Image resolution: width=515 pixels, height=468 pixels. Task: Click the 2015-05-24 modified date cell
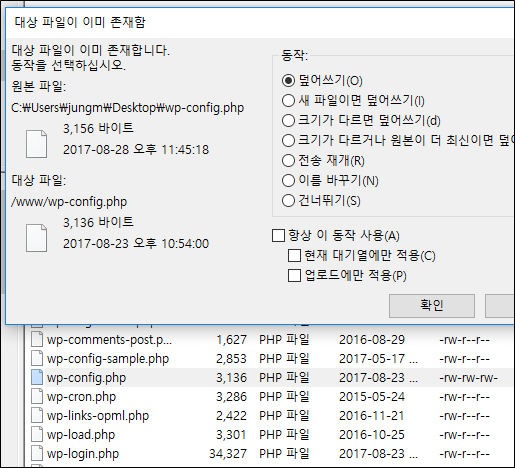pyautogui.click(x=372, y=397)
